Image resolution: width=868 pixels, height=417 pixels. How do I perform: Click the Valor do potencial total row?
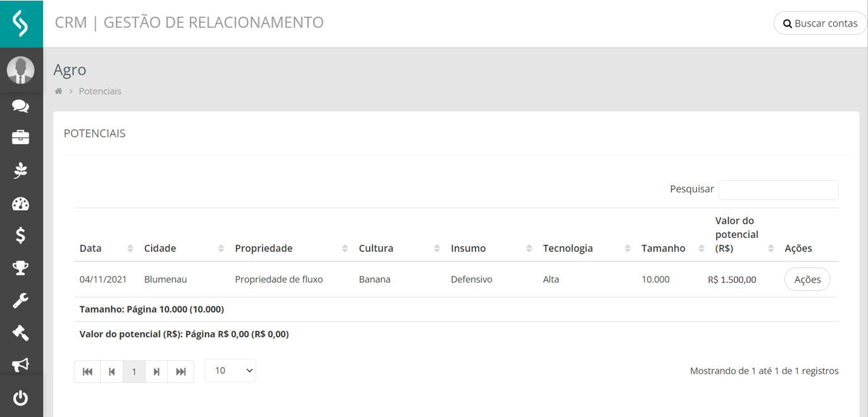pos(456,334)
